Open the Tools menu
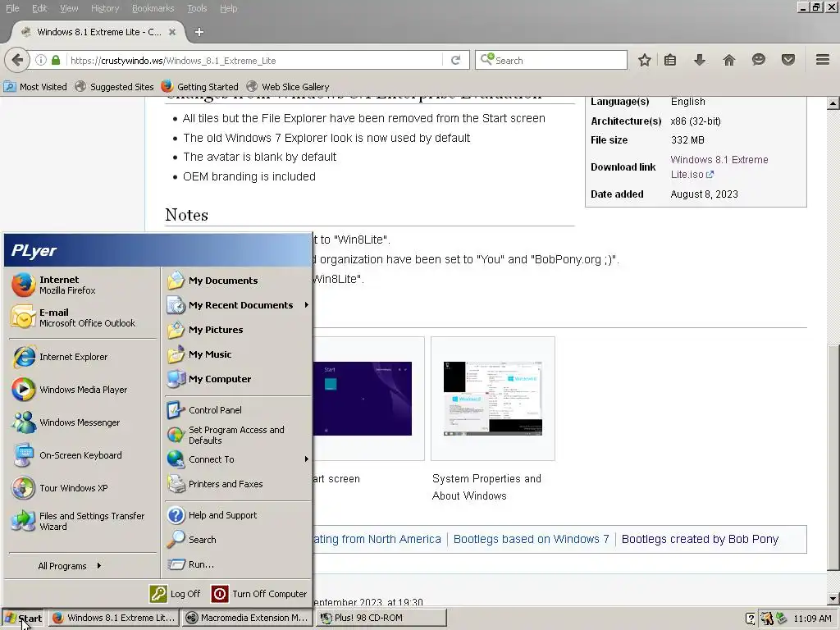 coord(197,8)
